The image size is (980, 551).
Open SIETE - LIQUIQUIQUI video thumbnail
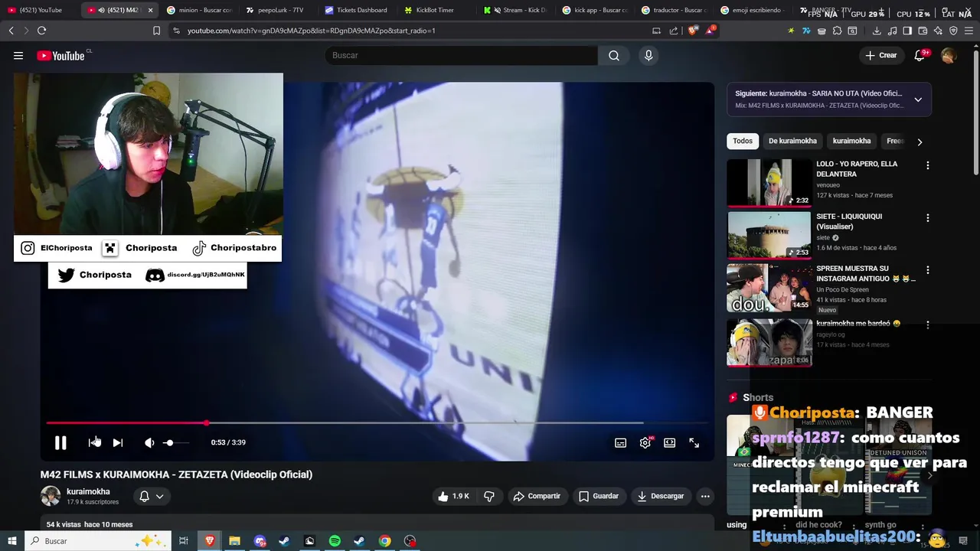(769, 235)
